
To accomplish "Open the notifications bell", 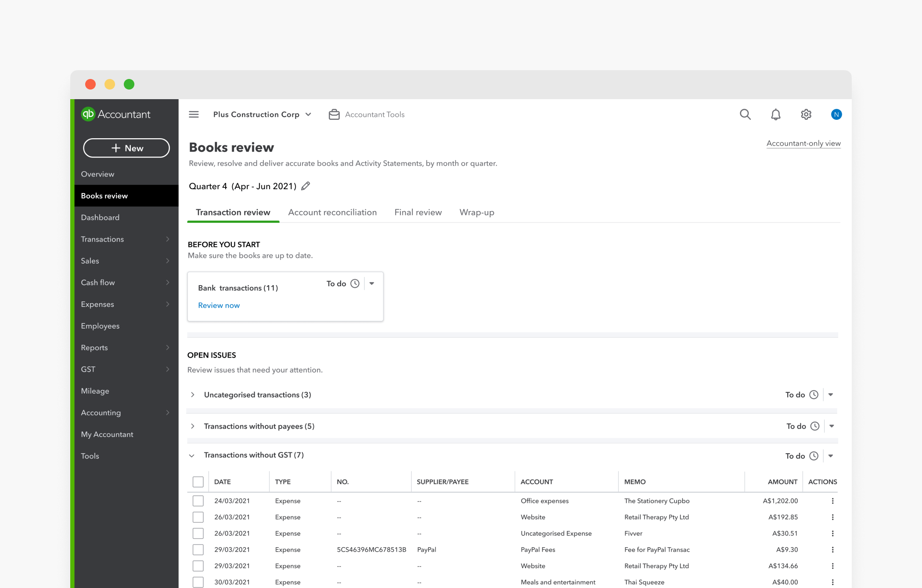I will pos(776,115).
